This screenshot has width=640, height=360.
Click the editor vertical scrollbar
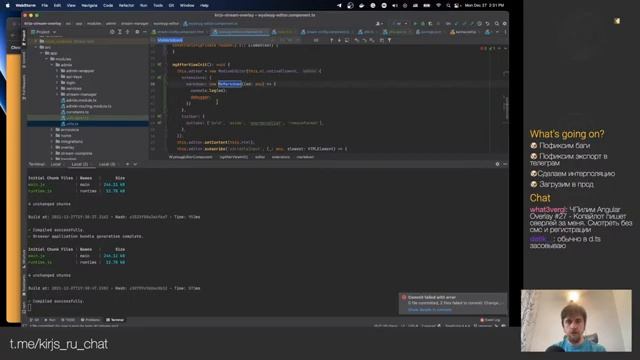click(507, 107)
